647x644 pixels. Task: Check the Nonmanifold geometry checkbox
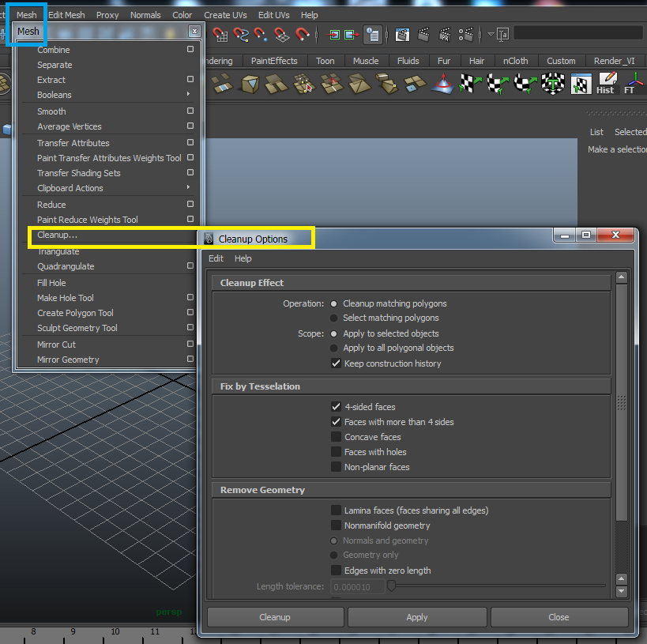(x=336, y=525)
